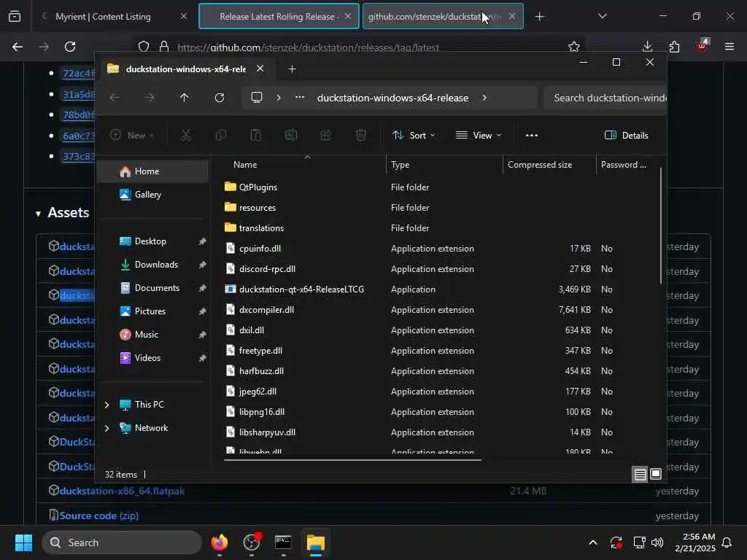This screenshot has height=560, width=747.
Task: Navigate forward in File Explorer
Action: click(150, 98)
